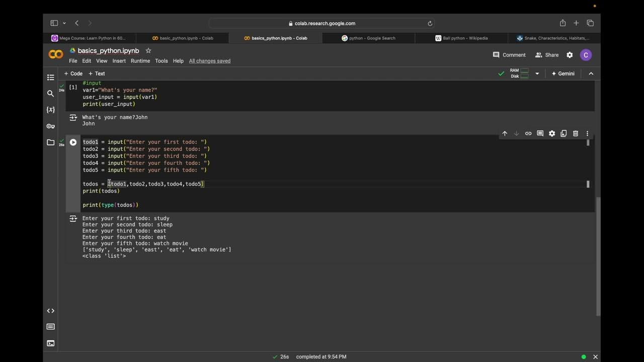Open more cell actions three-dot menu
Viewport: 644px width, 362px height.
click(587, 134)
